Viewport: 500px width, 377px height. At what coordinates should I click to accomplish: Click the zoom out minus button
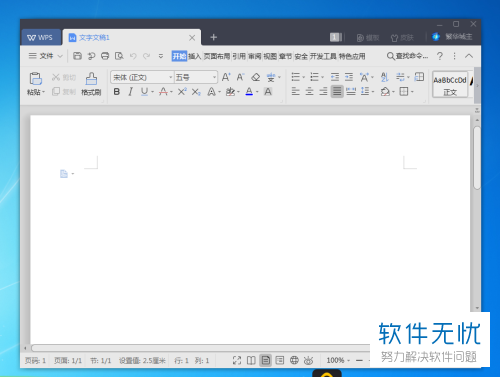click(x=359, y=360)
